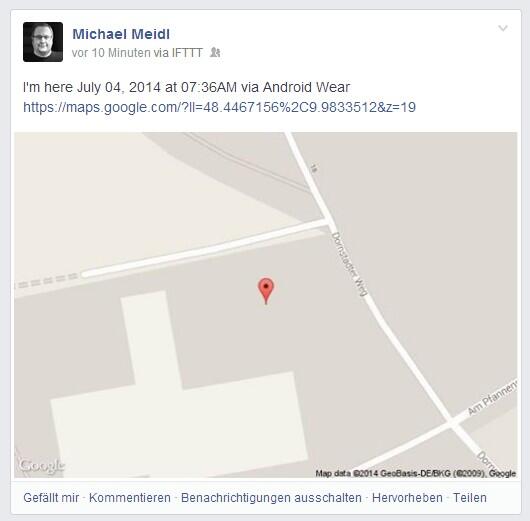Click the Michael Meidl name link
The height and width of the screenshot is (521, 530).
coord(121,34)
